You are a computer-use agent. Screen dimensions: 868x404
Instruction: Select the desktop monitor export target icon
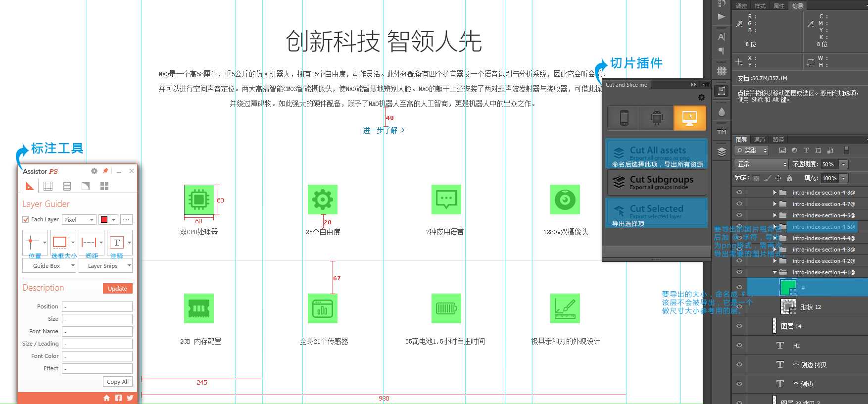(x=689, y=118)
